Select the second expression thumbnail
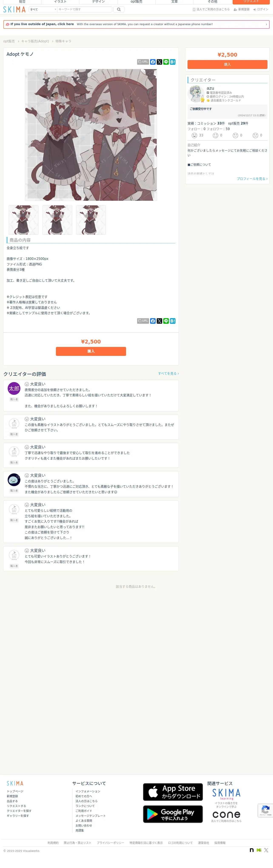Screen dimensions: 273x868 57,220
